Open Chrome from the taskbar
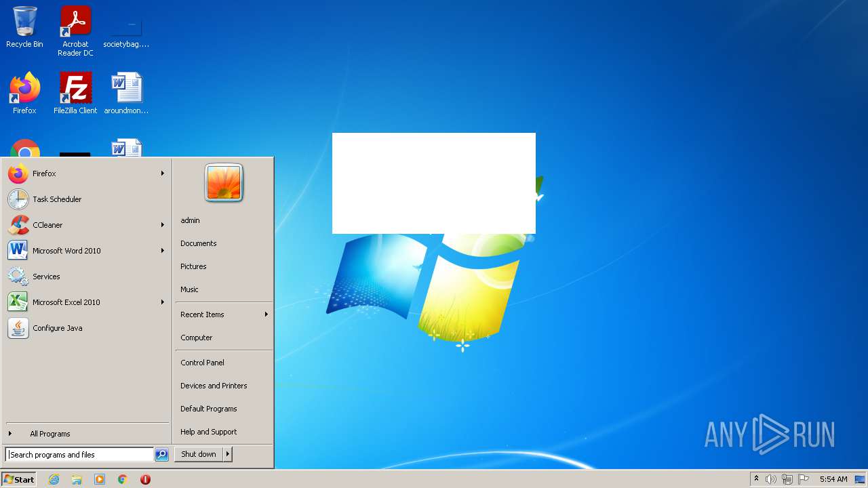Screen dimensions: 868x488 pyautogui.click(x=123, y=479)
